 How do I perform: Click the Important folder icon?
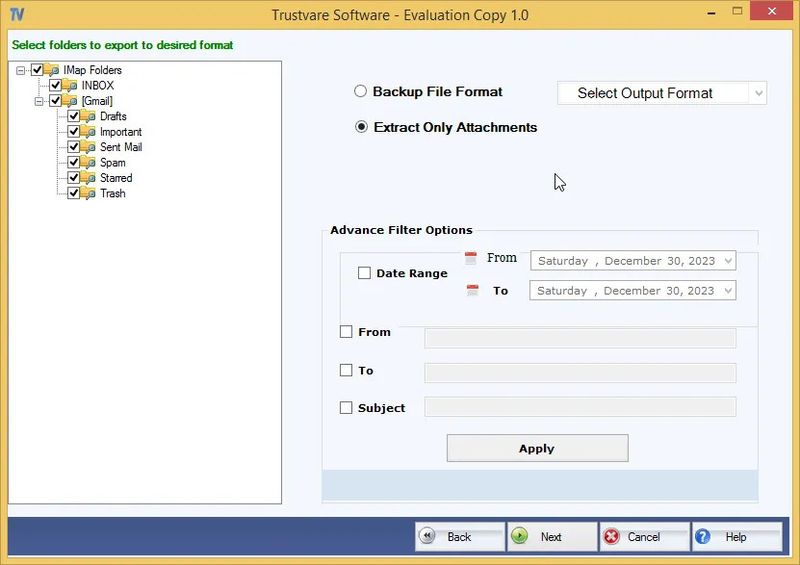[88, 132]
